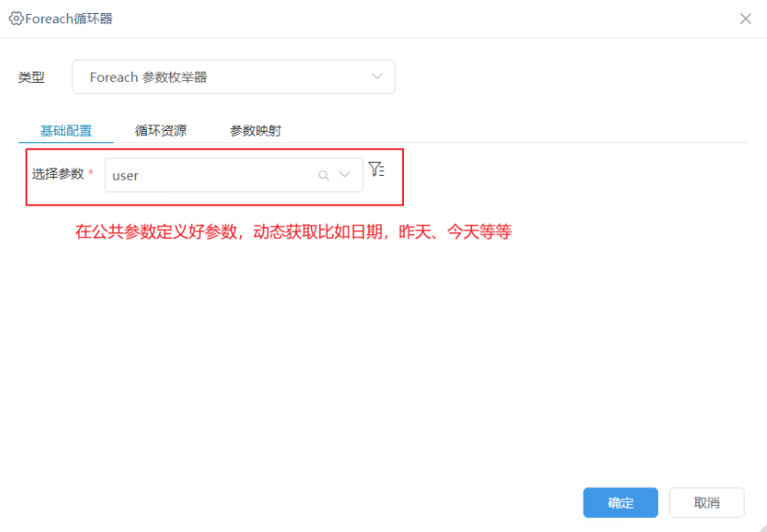This screenshot has height=532, width=767.
Task: Click the 选择参数 field showing user
Action: pos(234,175)
